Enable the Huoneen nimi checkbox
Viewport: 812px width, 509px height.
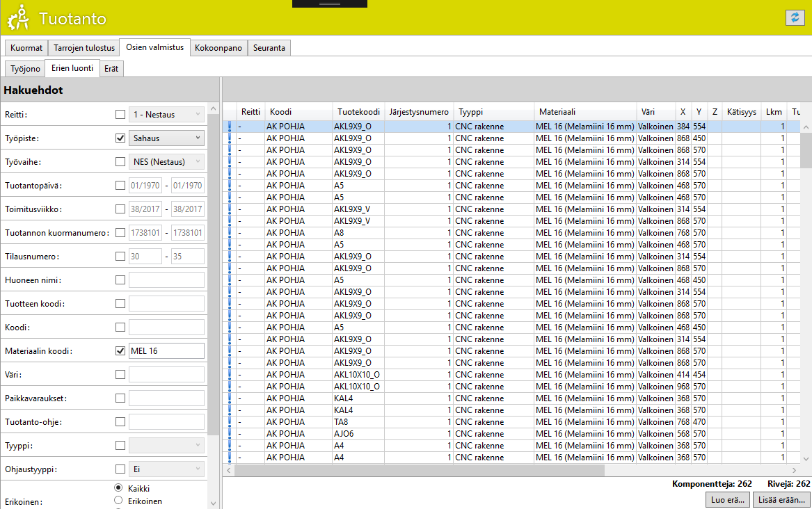click(120, 280)
